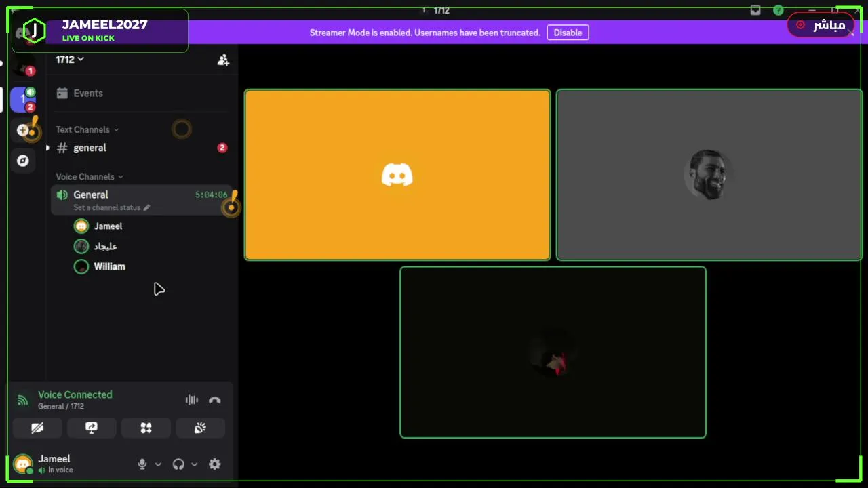868x488 pixels.
Task: Open the inbox icon in title bar
Action: pyautogui.click(x=755, y=10)
